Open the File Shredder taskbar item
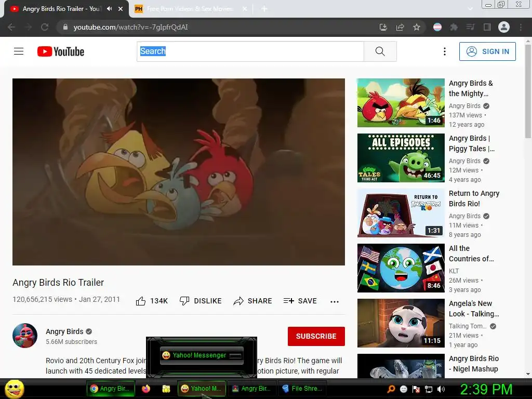Screen dimensions: 532x399 point(302,389)
